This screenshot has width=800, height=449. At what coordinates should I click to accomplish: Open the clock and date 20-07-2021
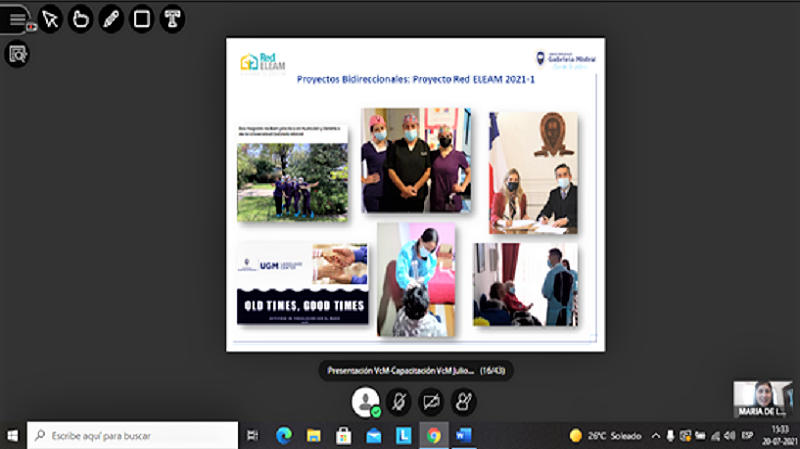(x=780, y=436)
